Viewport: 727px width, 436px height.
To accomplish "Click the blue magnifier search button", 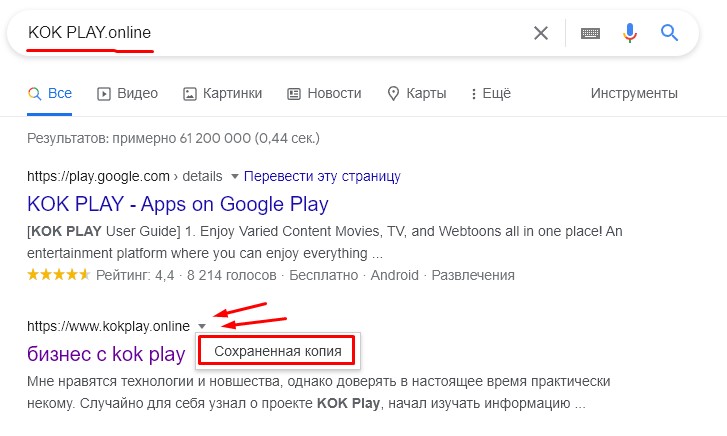I will tap(670, 33).
